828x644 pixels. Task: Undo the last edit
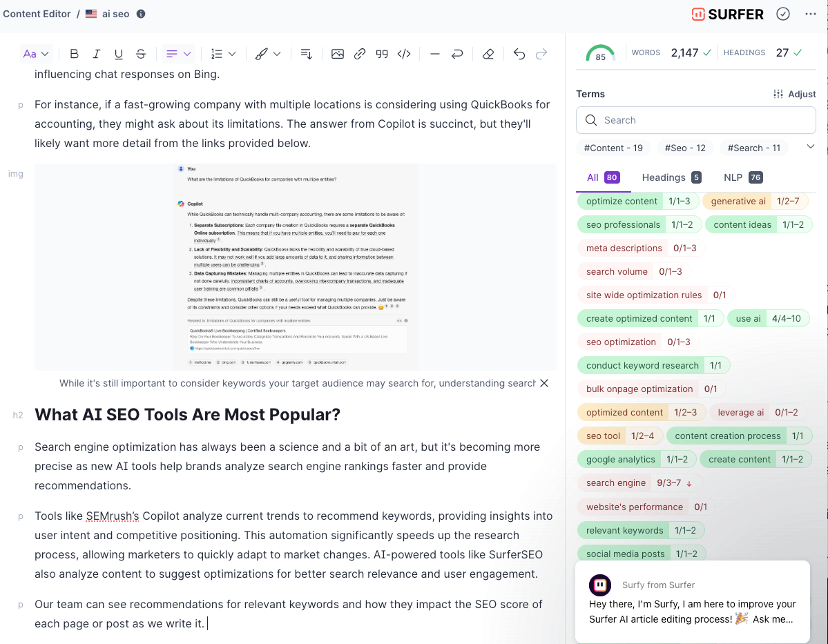coord(519,54)
